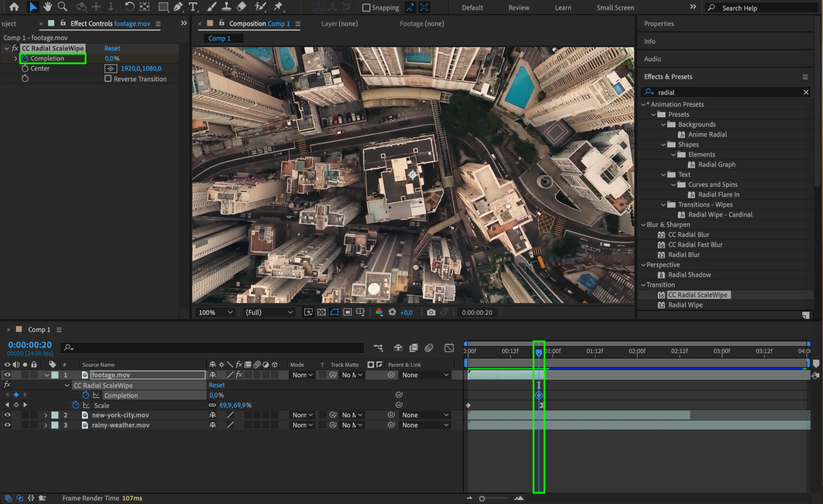Screen dimensions: 823x504
Task: Toggle transparency grid in viewer
Action: tap(322, 312)
